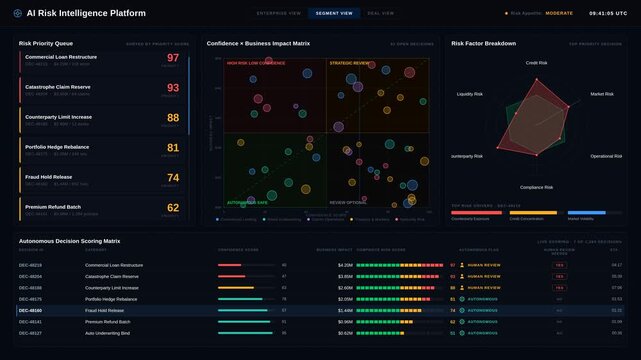Toggle the Specialty Risk legend item
This screenshot has height=360, width=641.
coord(410,220)
